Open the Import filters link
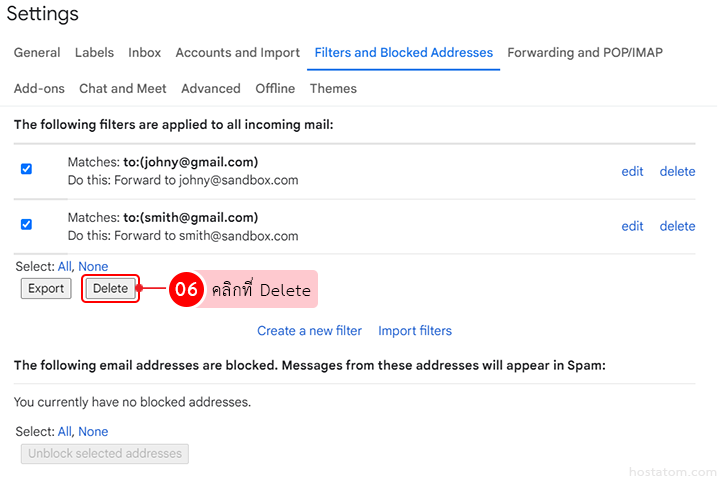Viewport: 720px width, 479px height. 415,331
